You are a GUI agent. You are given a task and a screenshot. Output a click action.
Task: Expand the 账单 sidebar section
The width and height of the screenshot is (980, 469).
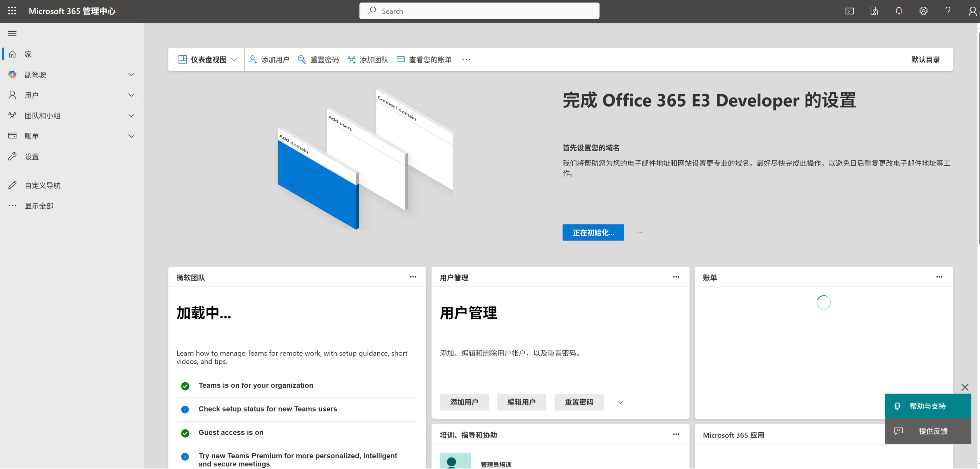click(131, 136)
